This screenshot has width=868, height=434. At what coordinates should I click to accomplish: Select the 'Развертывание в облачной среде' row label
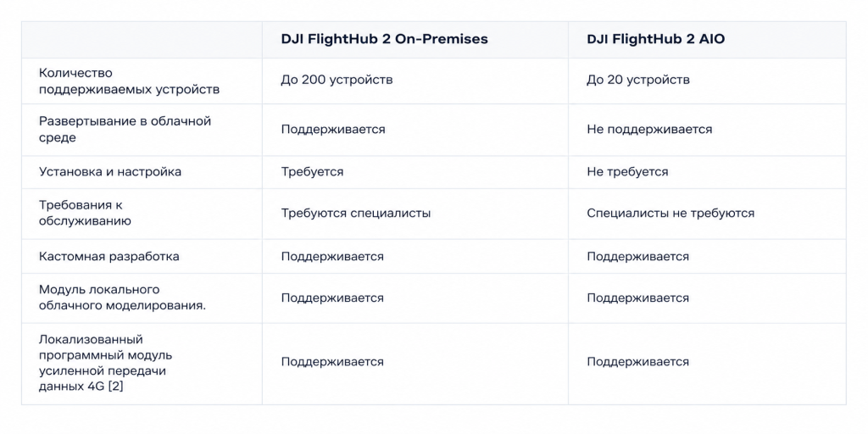pos(125,129)
